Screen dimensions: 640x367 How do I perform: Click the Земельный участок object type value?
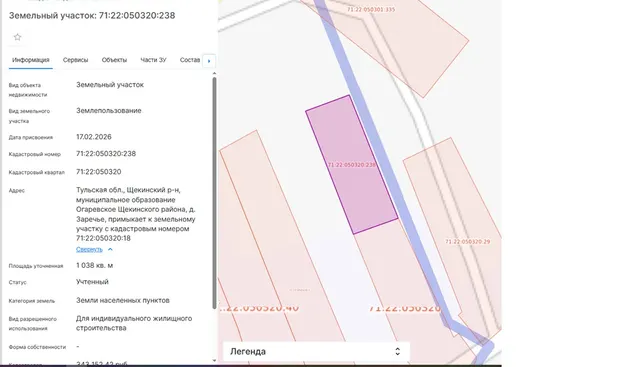point(110,85)
